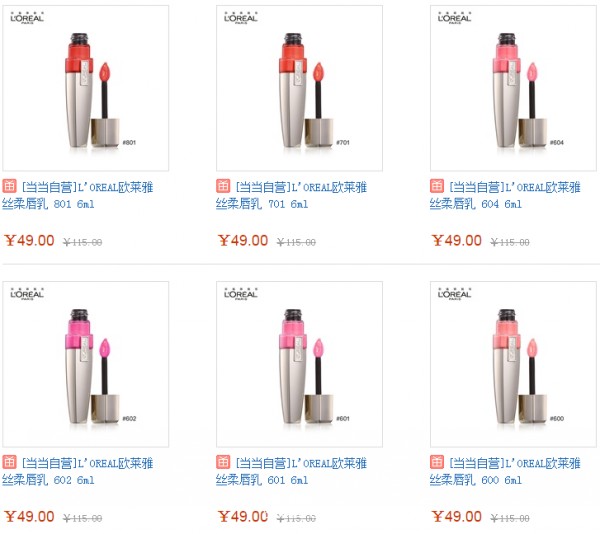Click the gift icon beside product 600
This screenshot has width=600, height=534.
pyautogui.click(x=437, y=462)
